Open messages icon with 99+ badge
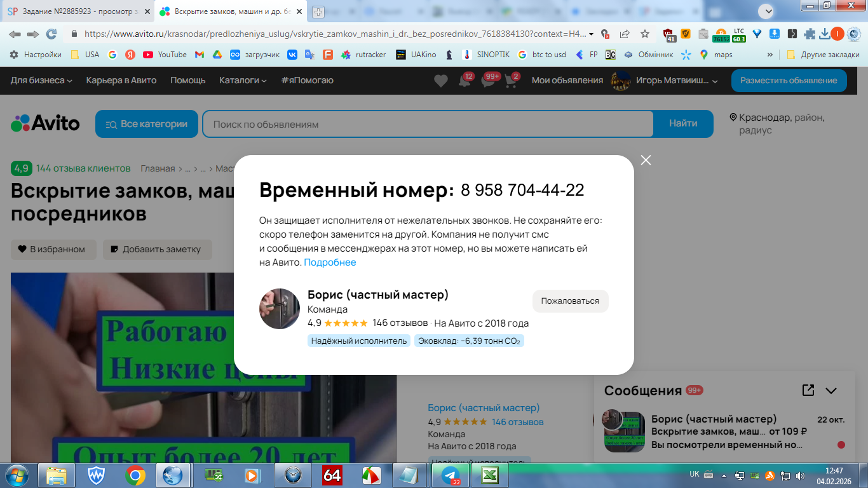 pyautogui.click(x=488, y=81)
